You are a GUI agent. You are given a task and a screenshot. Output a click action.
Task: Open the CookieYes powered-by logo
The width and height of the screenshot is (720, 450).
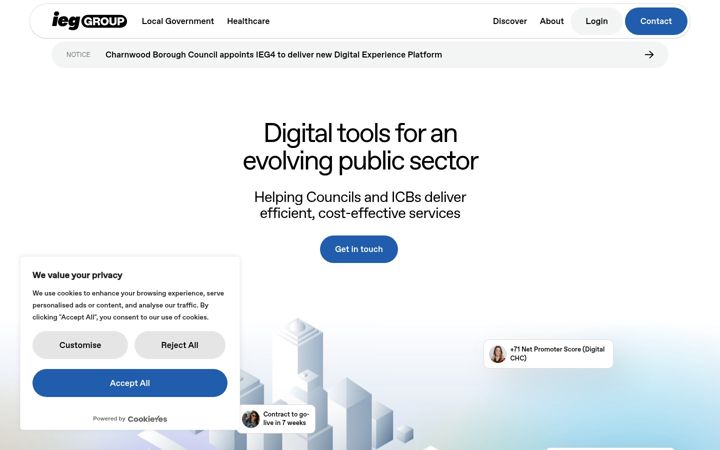pos(147,419)
